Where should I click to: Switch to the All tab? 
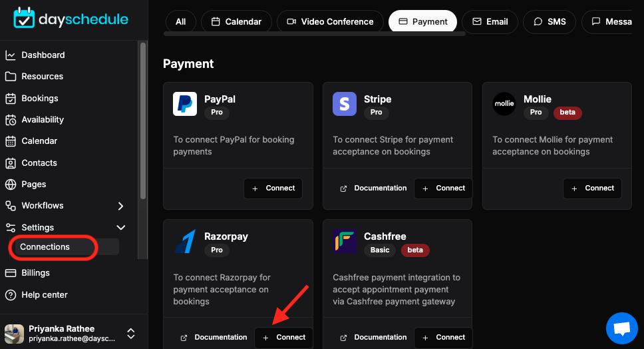(181, 21)
